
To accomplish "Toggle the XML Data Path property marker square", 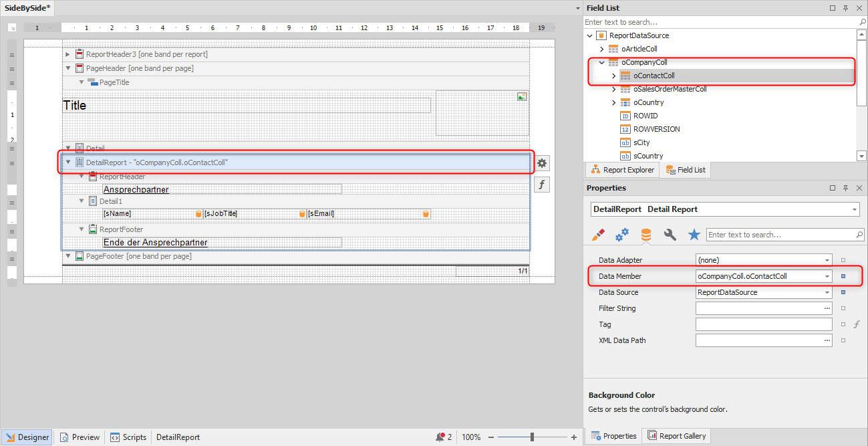I will tap(843, 340).
